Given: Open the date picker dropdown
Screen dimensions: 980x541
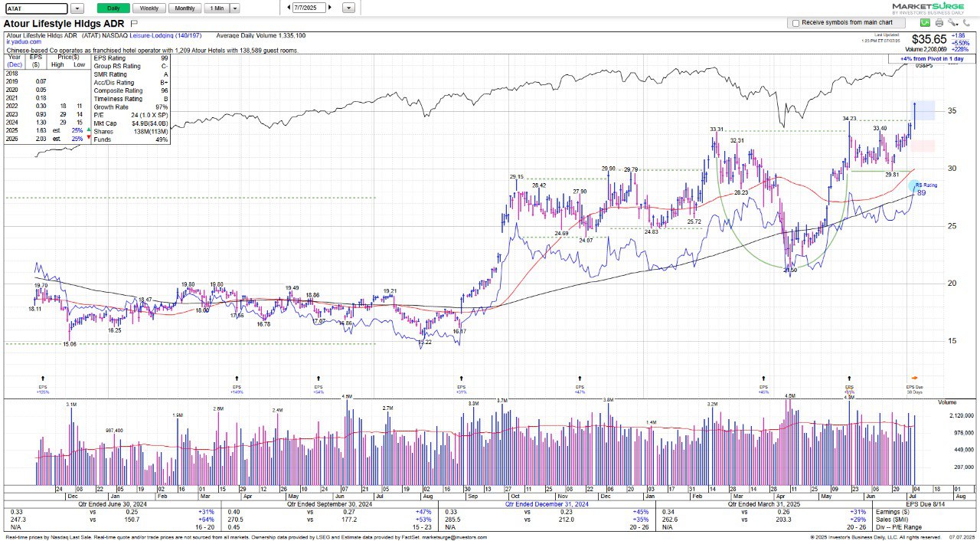Looking at the screenshot, I should [x=348, y=8].
